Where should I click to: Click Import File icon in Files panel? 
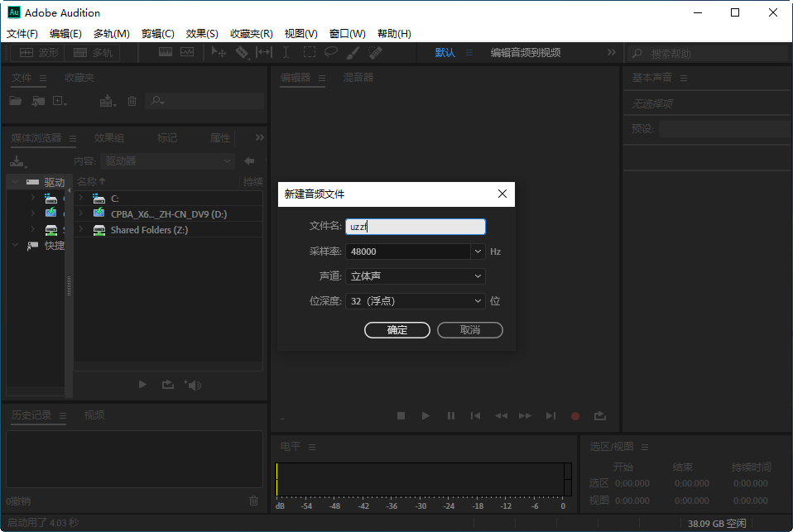38,101
